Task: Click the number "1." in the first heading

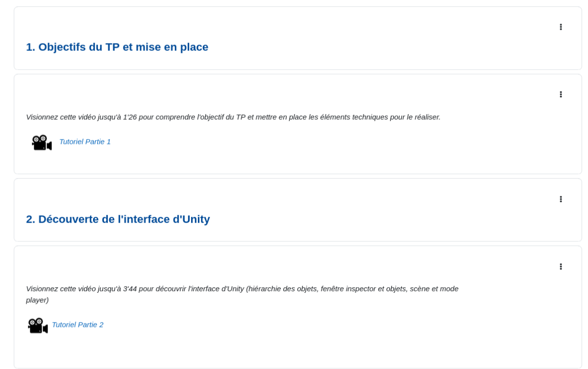Action: tap(30, 47)
